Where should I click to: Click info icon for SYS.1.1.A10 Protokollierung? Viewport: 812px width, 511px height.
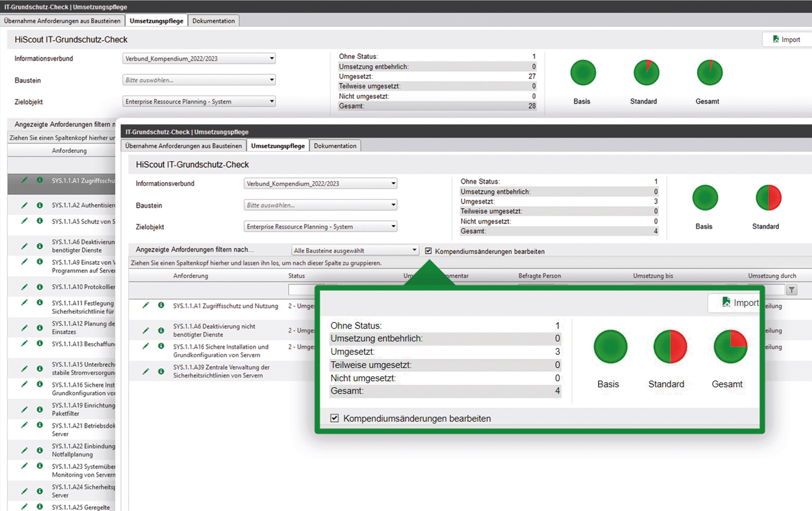pos(40,287)
